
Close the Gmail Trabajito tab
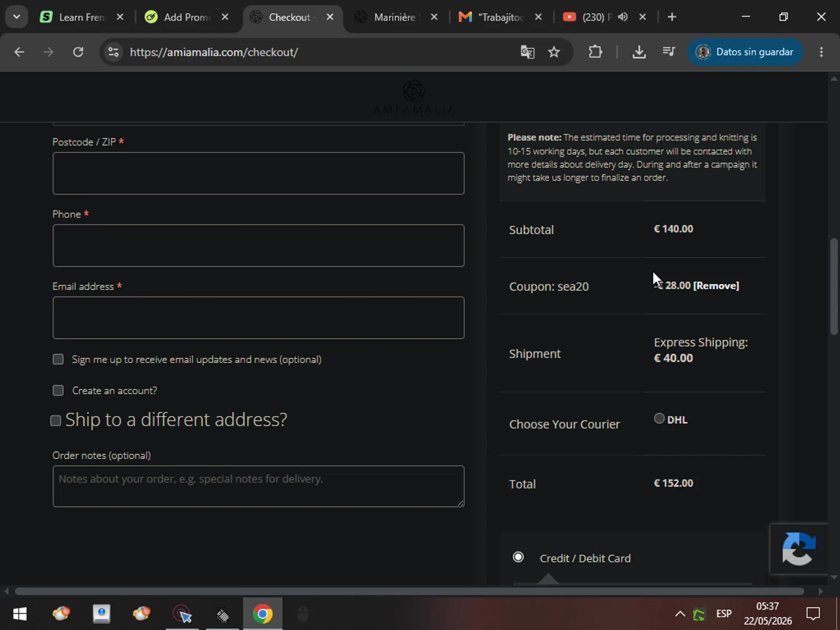coord(538,17)
